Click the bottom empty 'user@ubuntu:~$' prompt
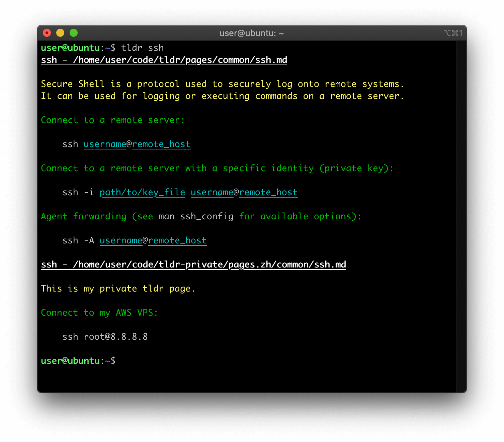Viewport: 504px width, 442px height. [78, 361]
